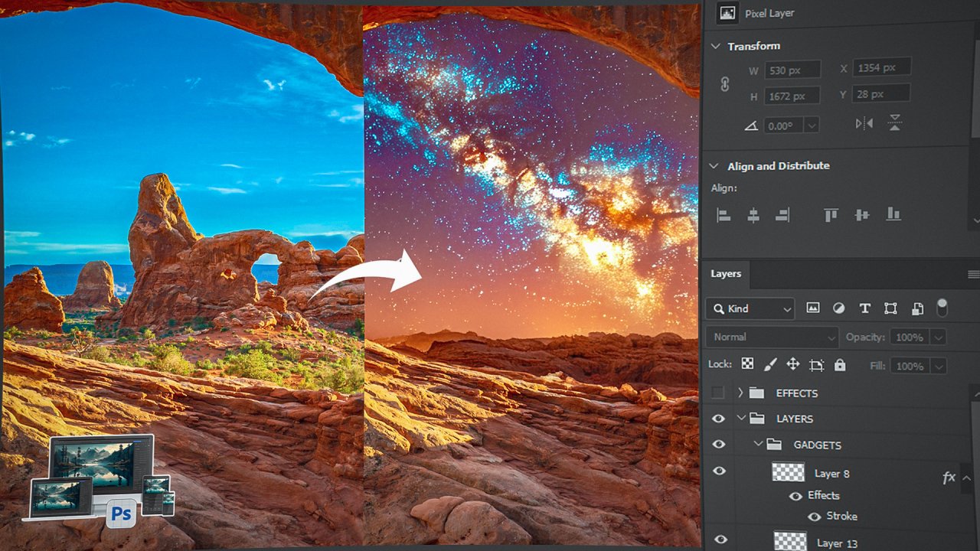Show the EFFECTS group visibility

pyautogui.click(x=718, y=393)
